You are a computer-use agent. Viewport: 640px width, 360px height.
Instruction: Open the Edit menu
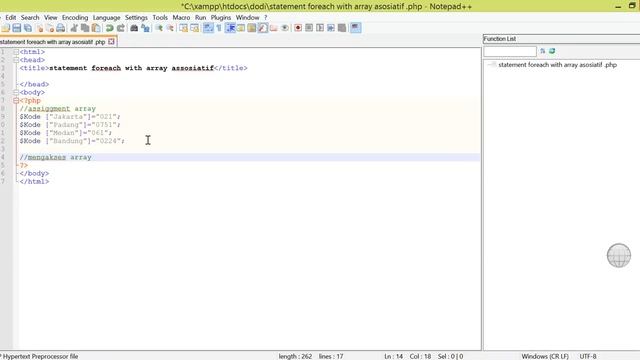coord(11,18)
